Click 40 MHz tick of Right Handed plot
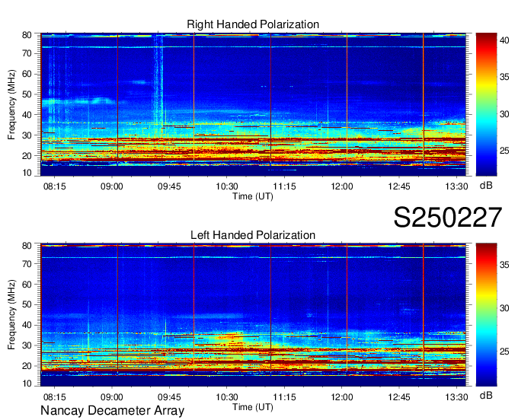Image resolution: width=518 pixels, height=420 pixels. pyautogui.click(x=27, y=115)
